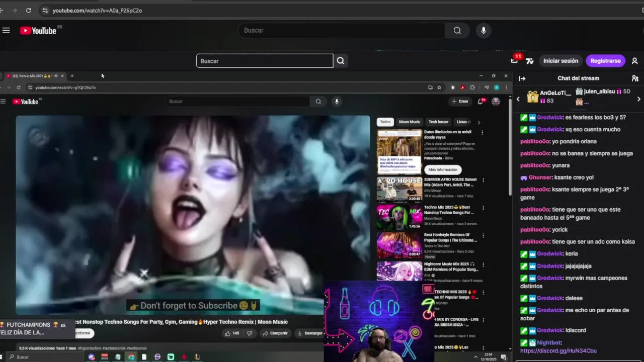Image resolution: width=644 pixels, height=362 pixels.
Task: Open the outer YouTube guide hamburger menu
Action: click(6, 31)
